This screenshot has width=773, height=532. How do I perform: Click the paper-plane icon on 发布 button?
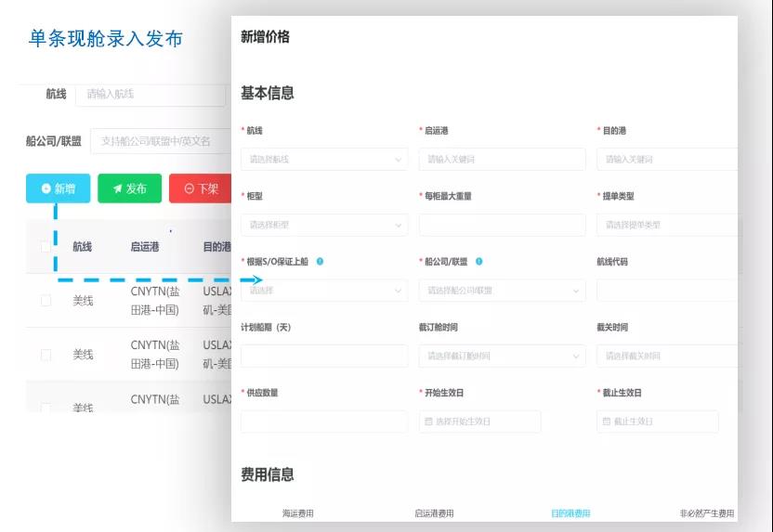[x=117, y=188]
